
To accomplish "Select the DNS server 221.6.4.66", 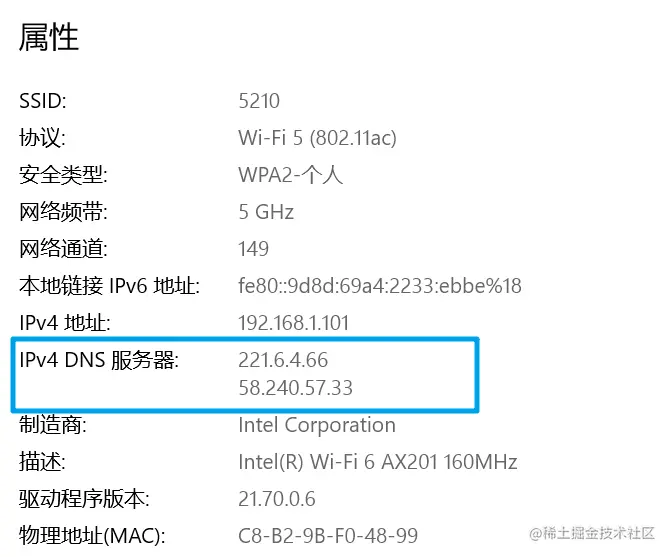I will 283,360.
